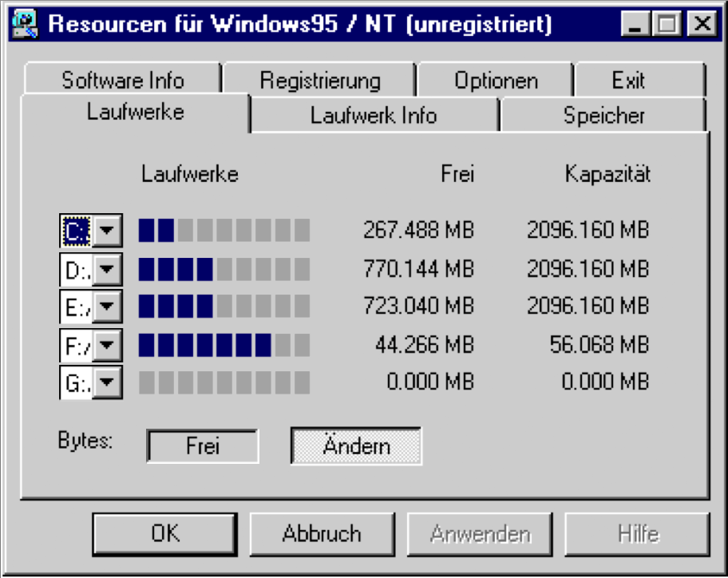The image size is (728, 578).
Task: Open the drive selector for C:
Action: [108, 229]
